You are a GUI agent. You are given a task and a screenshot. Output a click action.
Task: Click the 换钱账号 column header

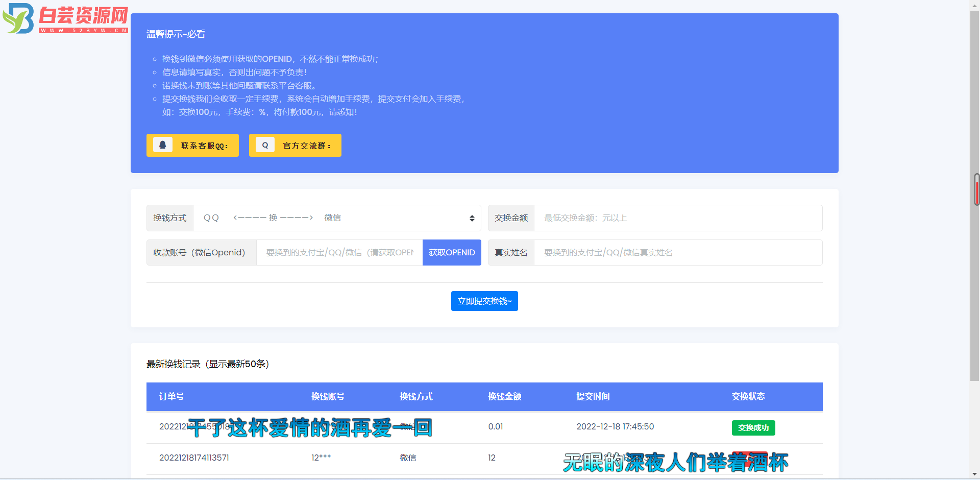point(328,397)
